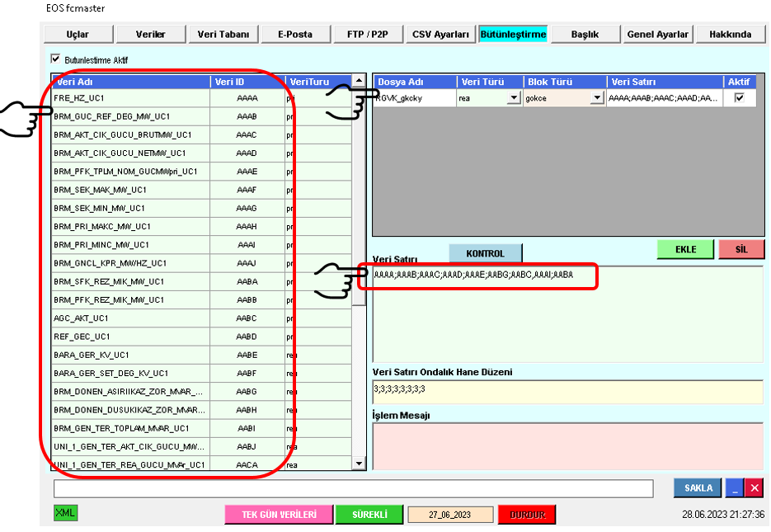The height and width of the screenshot is (532, 771).
Task: Open the Başlık tab
Action: [585, 35]
